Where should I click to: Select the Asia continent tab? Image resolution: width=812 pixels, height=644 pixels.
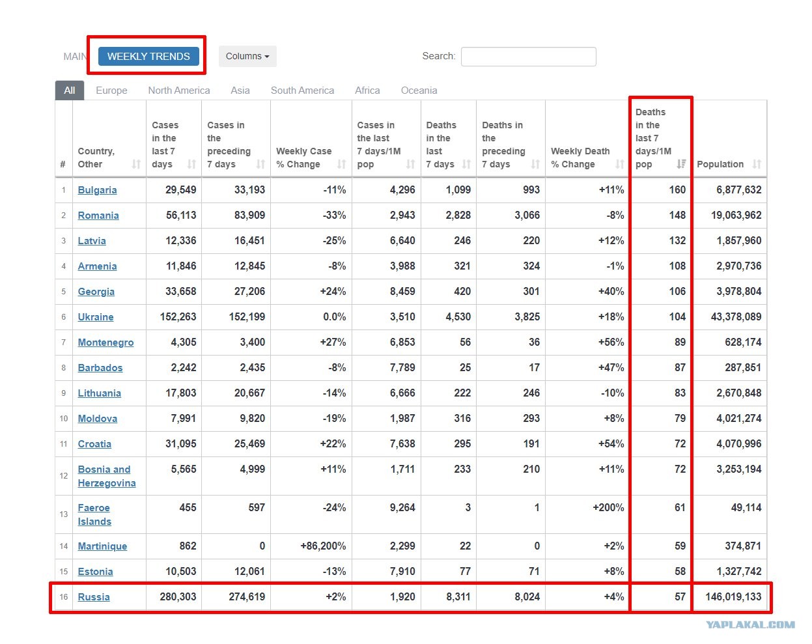click(x=240, y=91)
